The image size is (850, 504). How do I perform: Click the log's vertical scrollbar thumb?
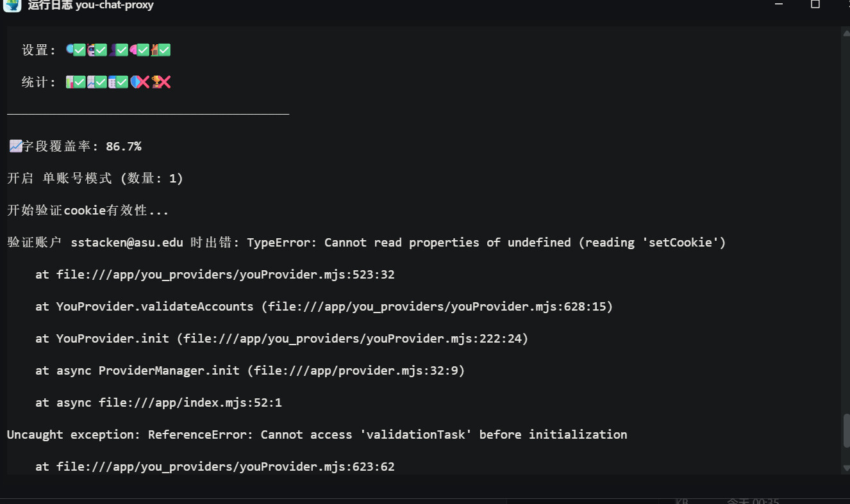pos(846,430)
